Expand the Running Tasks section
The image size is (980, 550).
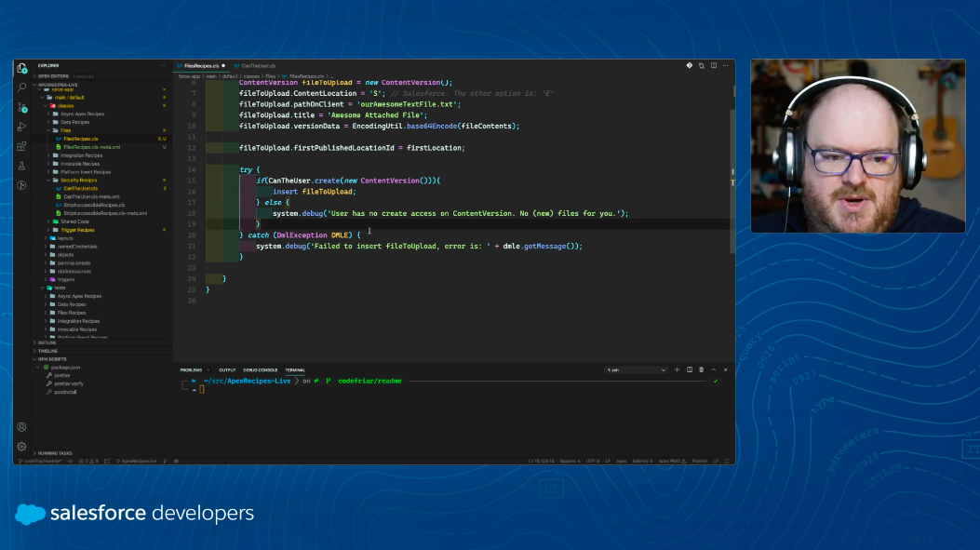54,453
